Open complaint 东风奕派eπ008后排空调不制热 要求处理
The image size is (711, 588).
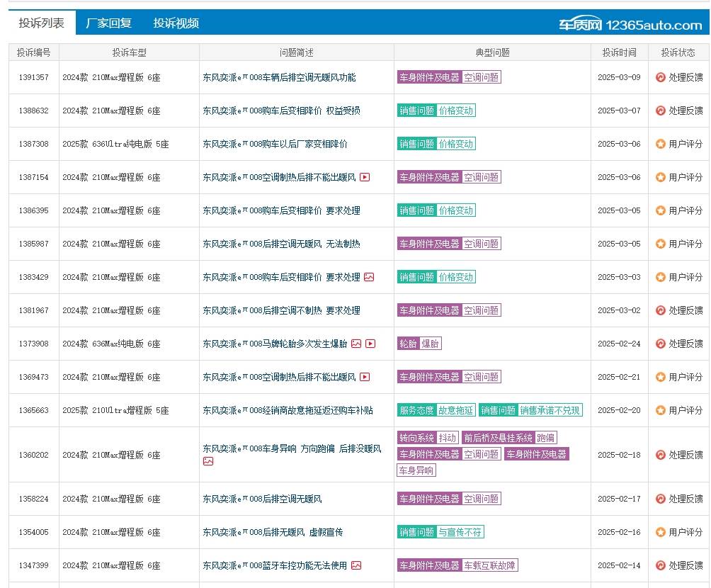point(281,310)
